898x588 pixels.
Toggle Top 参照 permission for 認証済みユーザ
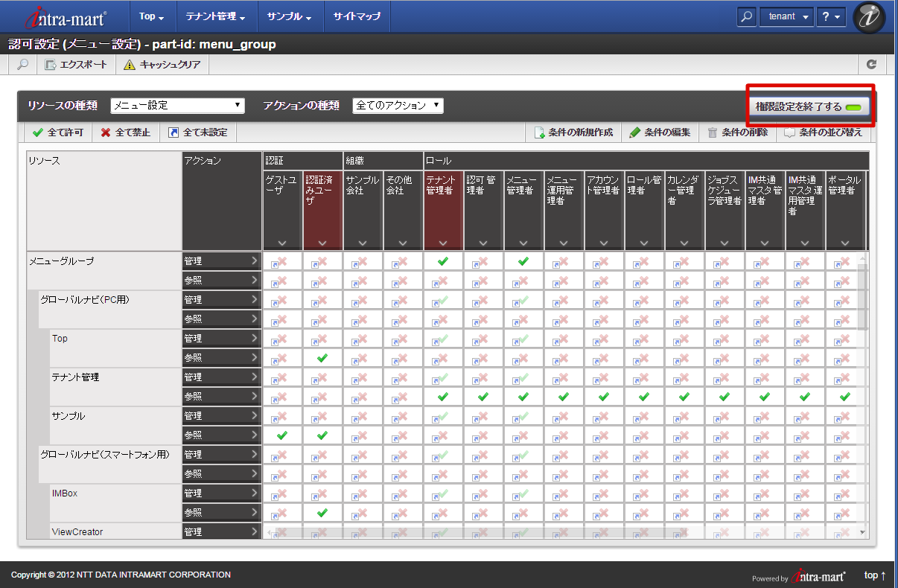click(322, 358)
